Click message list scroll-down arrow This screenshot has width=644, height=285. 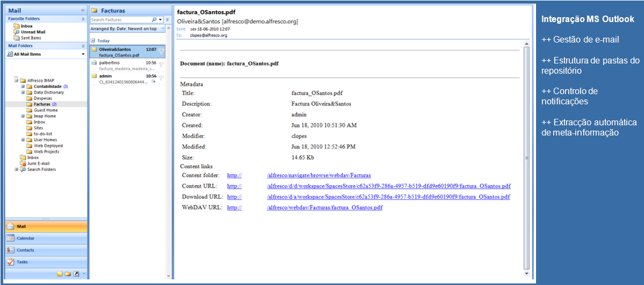[x=168, y=275]
